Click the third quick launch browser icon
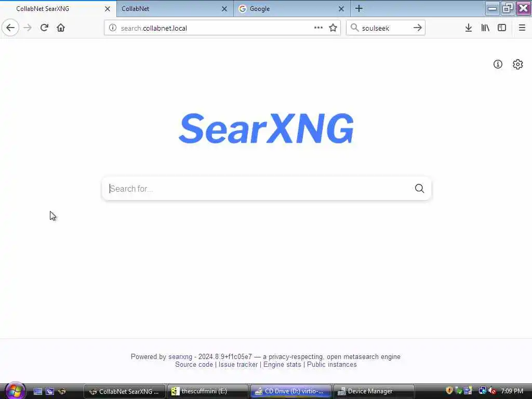Image resolution: width=532 pixels, height=399 pixels. pos(62,391)
